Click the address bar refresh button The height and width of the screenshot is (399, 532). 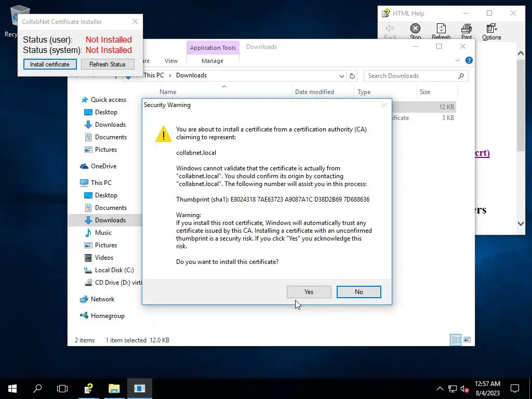[x=352, y=76]
